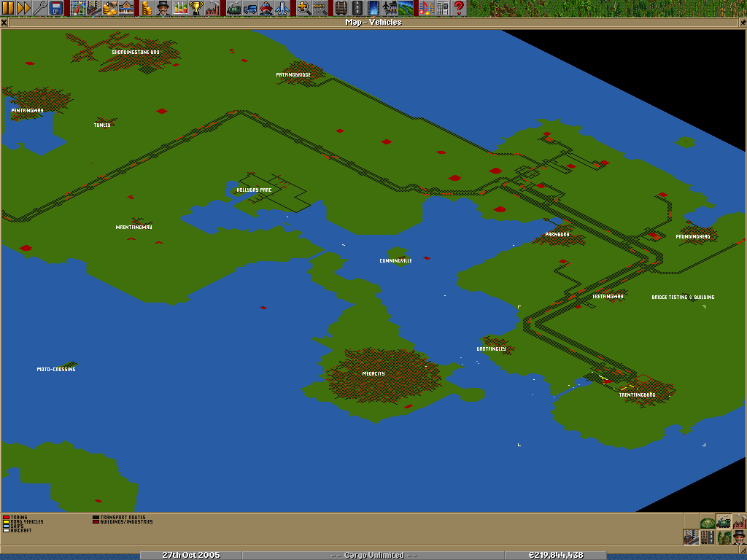Switch map to owners view
This screenshot has width=747, height=560.
tap(740, 537)
